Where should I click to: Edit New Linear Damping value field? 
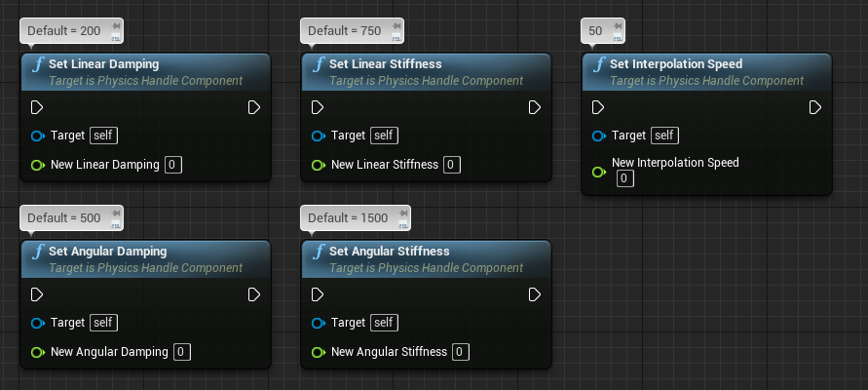click(x=173, y=165)
